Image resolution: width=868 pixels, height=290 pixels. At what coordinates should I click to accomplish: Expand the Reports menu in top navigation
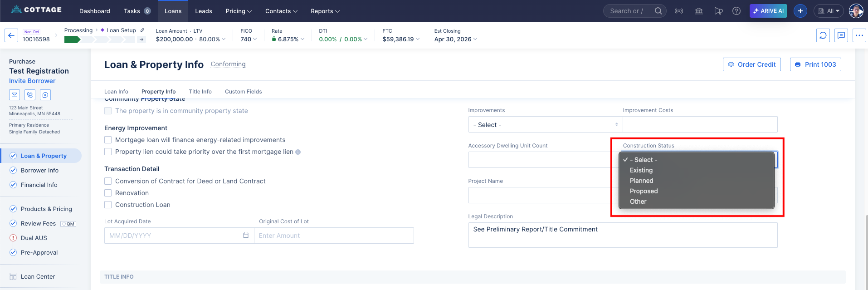[325, 11]
